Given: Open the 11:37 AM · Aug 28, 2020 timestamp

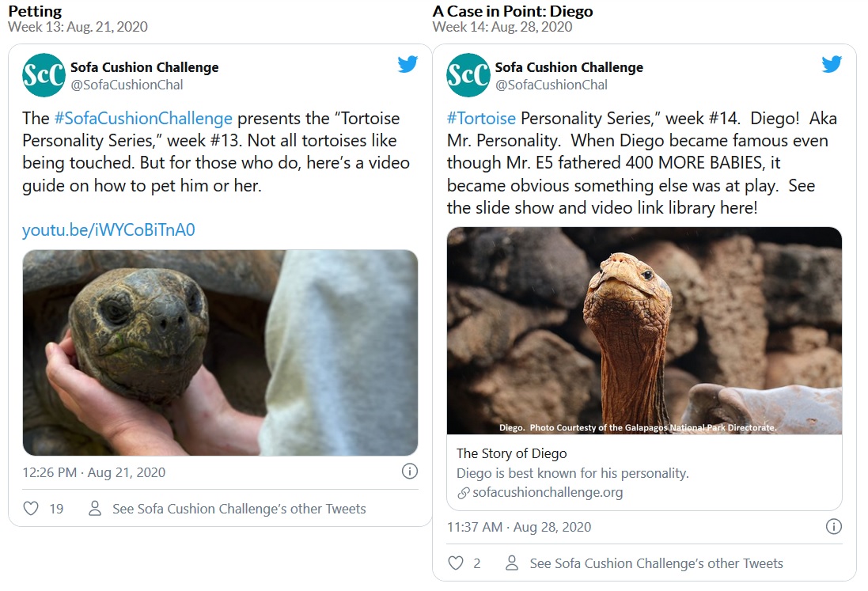Looking at the screenshot, I should (x=519, y=527).
